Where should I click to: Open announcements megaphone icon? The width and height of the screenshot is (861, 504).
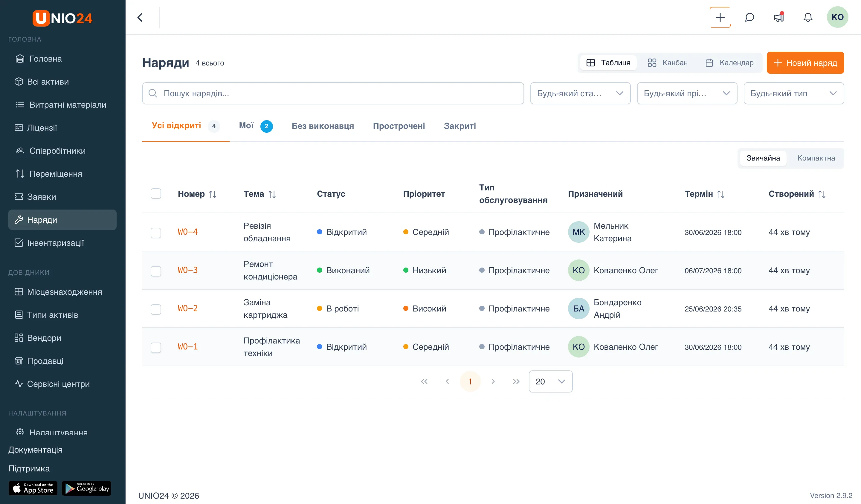pyautogui.click(x=779, y=17)
